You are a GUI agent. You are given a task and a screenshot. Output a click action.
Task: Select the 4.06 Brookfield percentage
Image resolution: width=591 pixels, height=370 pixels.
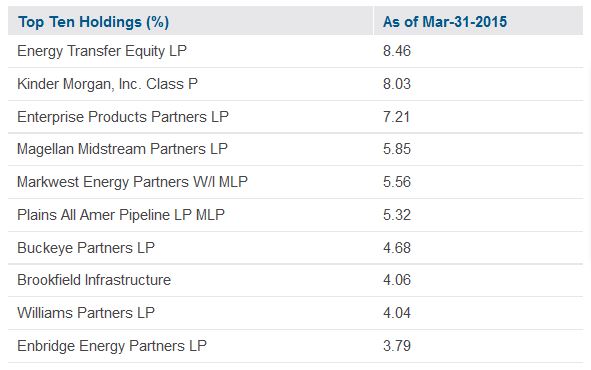[x=397, y=280]
